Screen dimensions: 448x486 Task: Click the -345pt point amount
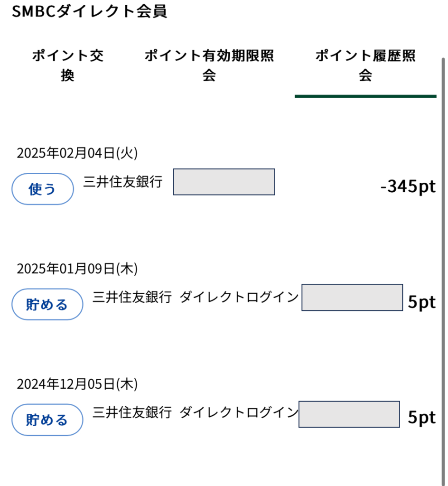point(408,186)
